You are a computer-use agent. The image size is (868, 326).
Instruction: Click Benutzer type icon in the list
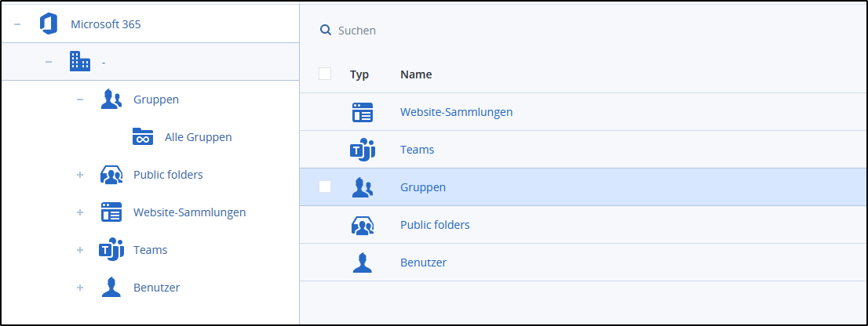[363, 263]
